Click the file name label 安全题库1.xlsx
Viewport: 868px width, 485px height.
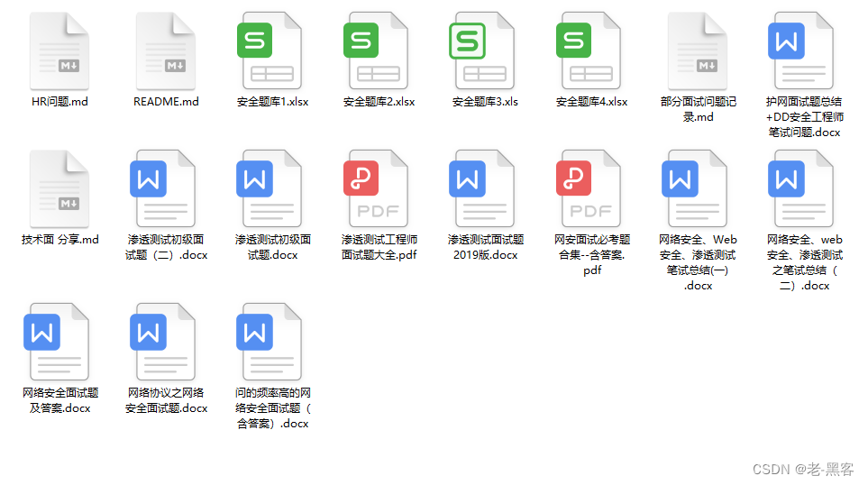tap(272, 102)
